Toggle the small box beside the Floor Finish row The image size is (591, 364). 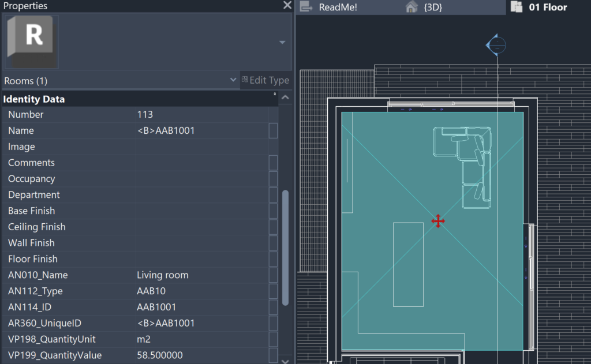273,260
